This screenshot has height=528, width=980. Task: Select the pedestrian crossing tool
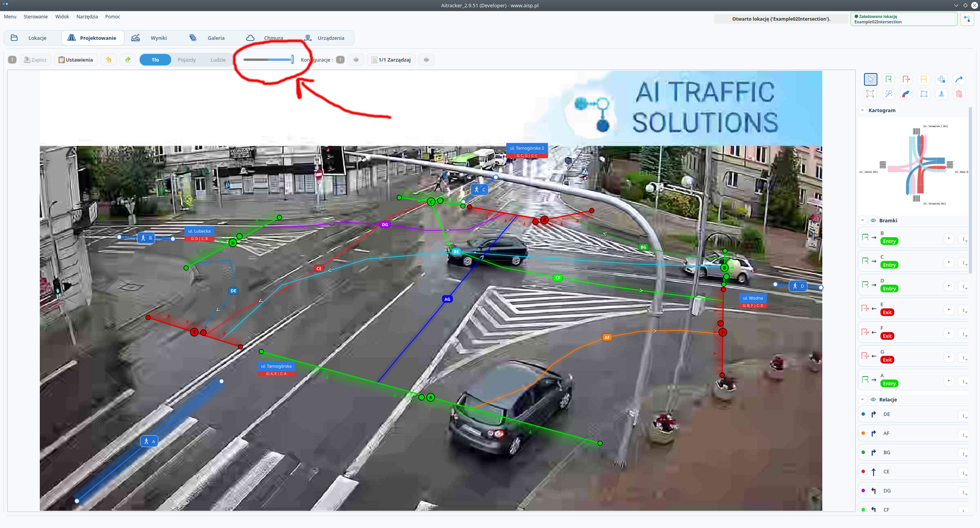click(x=941, y=94)
